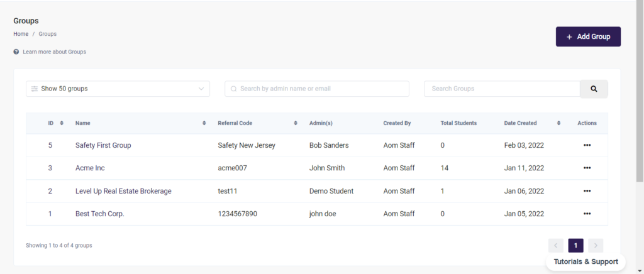Expand the Show 50 groups dropdown
Viewport: 644px width, 274px height.
click(x=118, y=89)
